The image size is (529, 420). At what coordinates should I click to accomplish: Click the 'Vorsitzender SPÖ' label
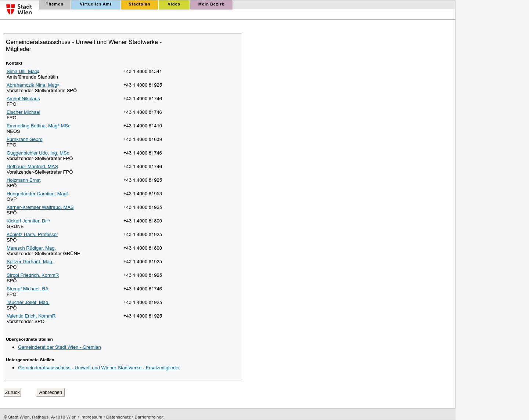tap(25, 322)
